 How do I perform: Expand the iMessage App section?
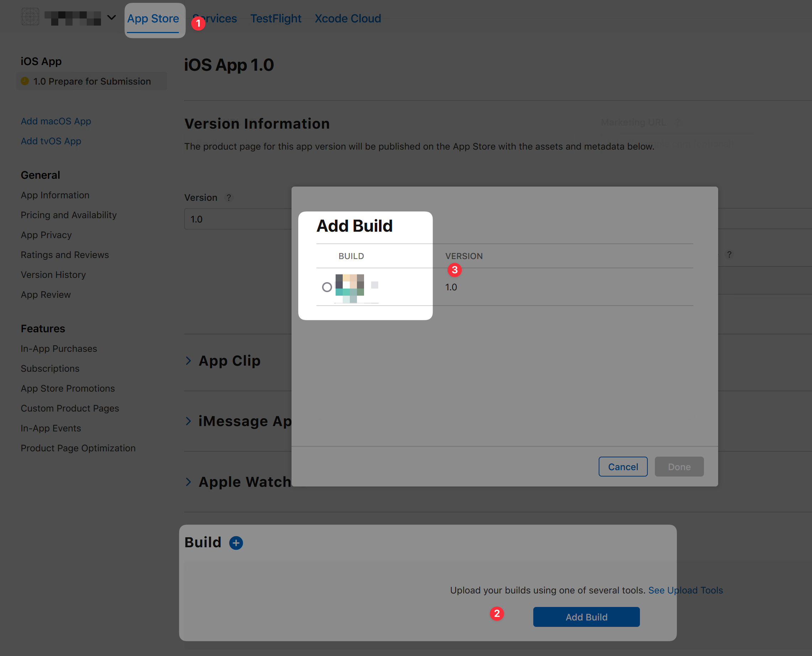189,421
